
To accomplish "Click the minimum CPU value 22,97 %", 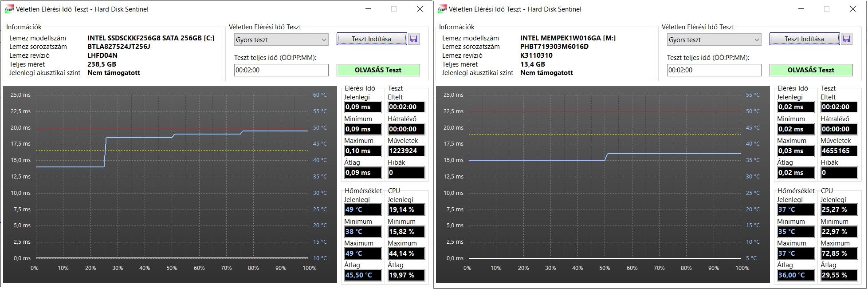I will point(839,232).
